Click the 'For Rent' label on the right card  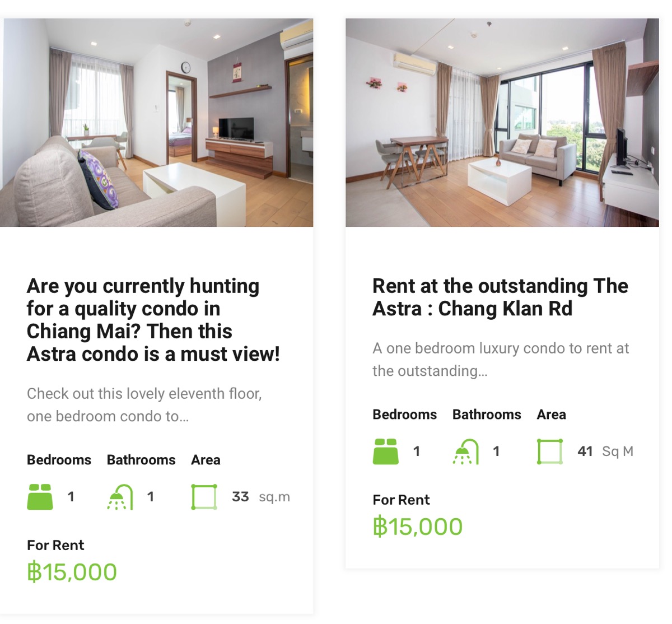pyautogui.click(x=402, y=500)
